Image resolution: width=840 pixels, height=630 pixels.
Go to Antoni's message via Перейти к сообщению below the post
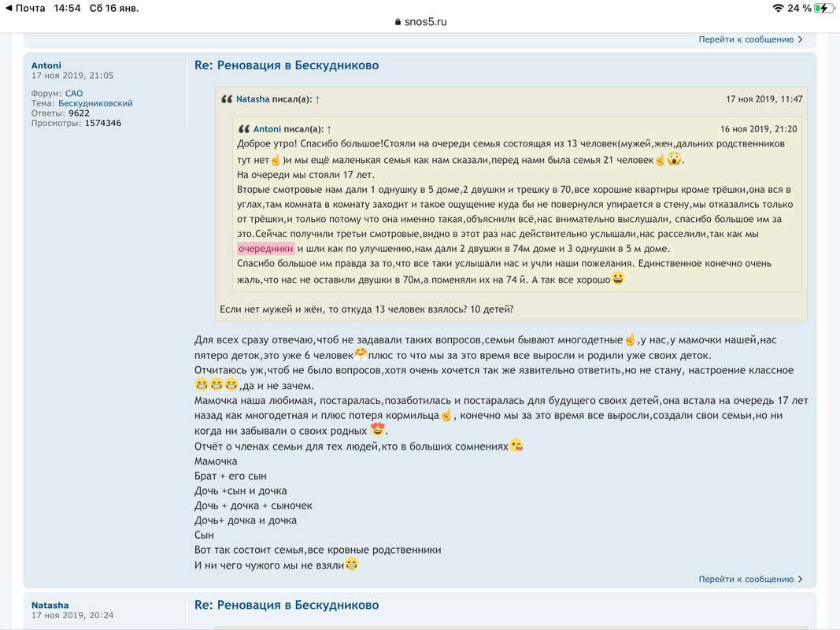pyautogui.click(x=746, y=579)
